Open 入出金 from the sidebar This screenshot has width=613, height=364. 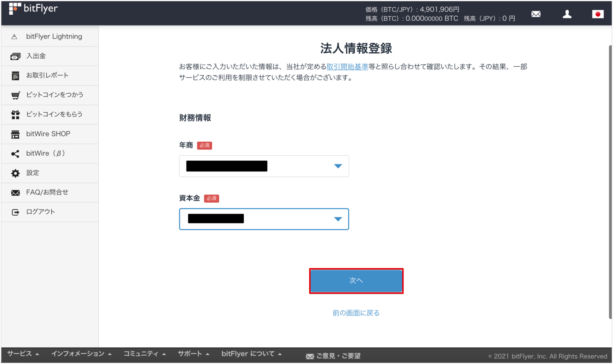click(36, 56)
